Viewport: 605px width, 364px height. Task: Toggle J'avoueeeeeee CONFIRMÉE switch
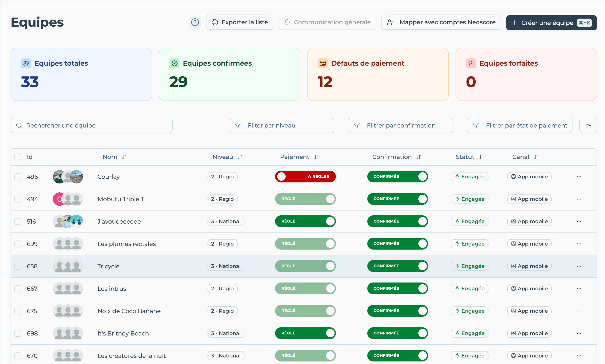tap(397, 221)
